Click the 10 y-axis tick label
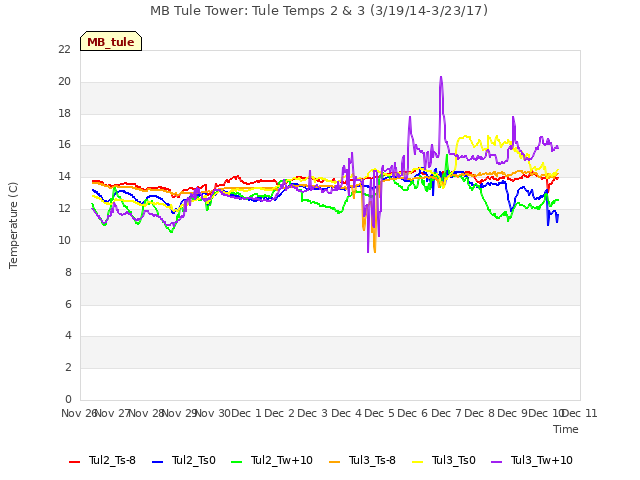The image size is (640, 480). [x=64, y=240]
